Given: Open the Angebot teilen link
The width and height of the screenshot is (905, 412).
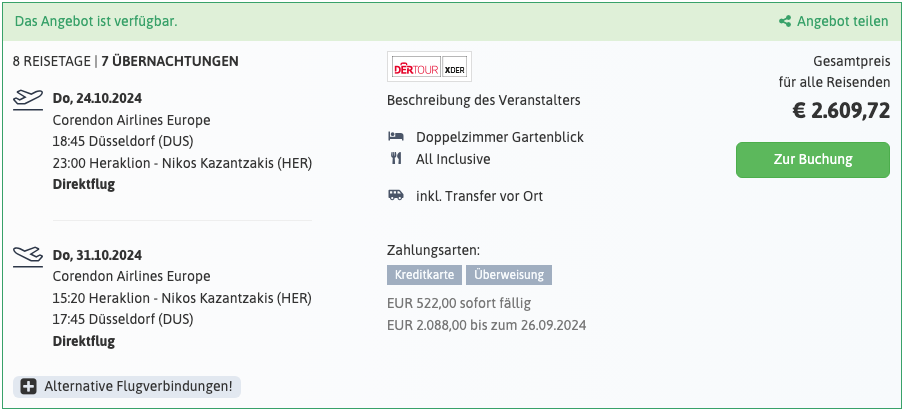Looking at the screenshot, I should pos(833,22).
